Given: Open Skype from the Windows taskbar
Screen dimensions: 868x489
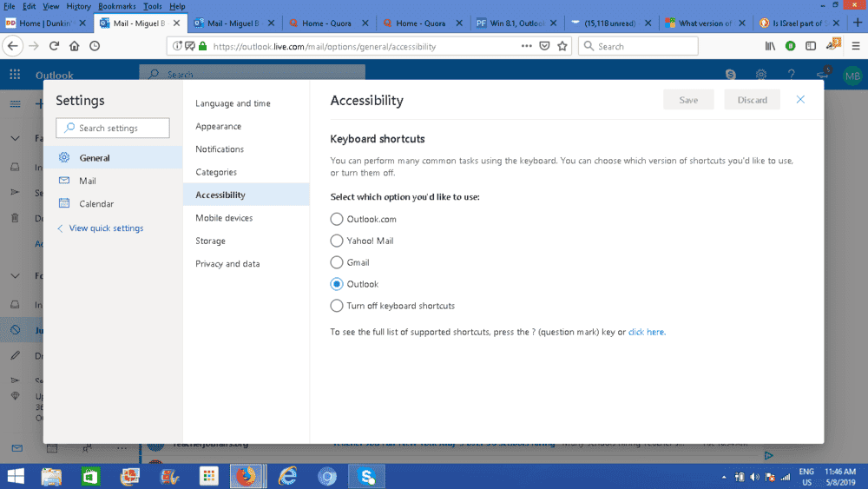Looking at the screenshot, I should tap(366, 476).
